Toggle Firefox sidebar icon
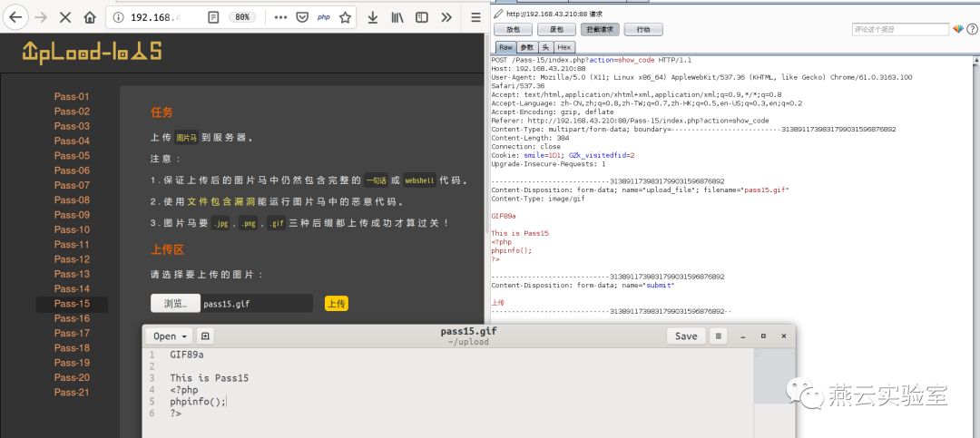Image resolution: width=980 pixels, height=438 pixels. tap(422, 17)
